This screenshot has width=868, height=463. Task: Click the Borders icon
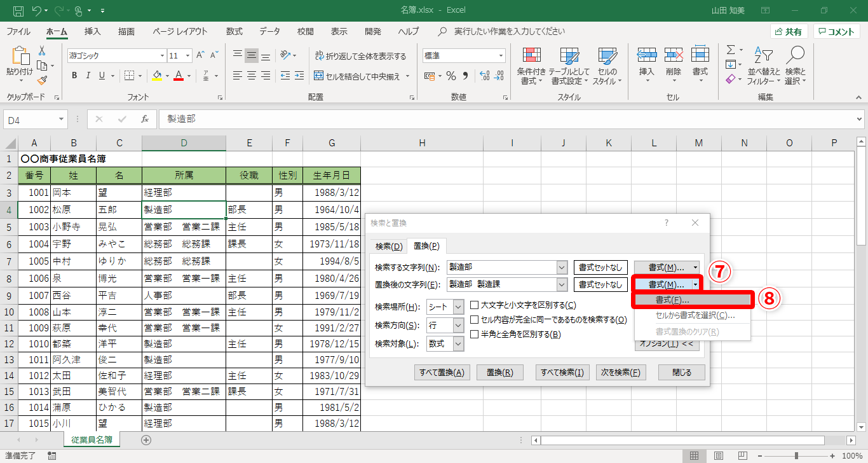point(128,76)
